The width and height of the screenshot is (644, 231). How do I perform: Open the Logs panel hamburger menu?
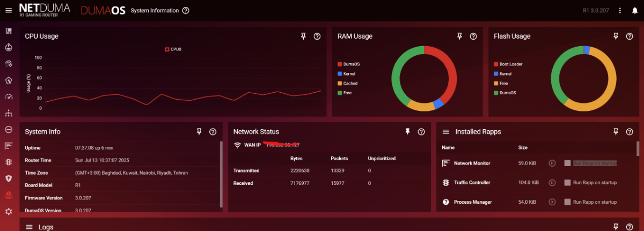[x=29, y=227]
